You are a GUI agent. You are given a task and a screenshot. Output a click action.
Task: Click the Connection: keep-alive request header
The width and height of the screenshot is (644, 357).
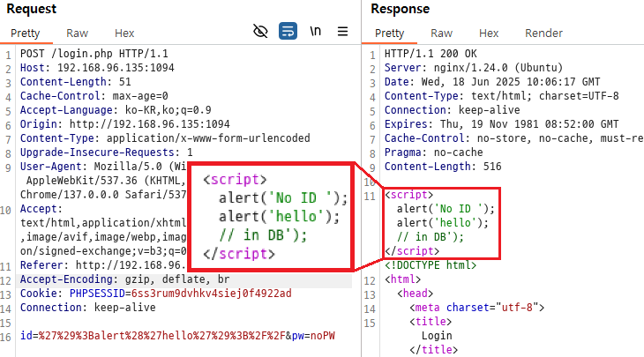click(x=88, y=308)
